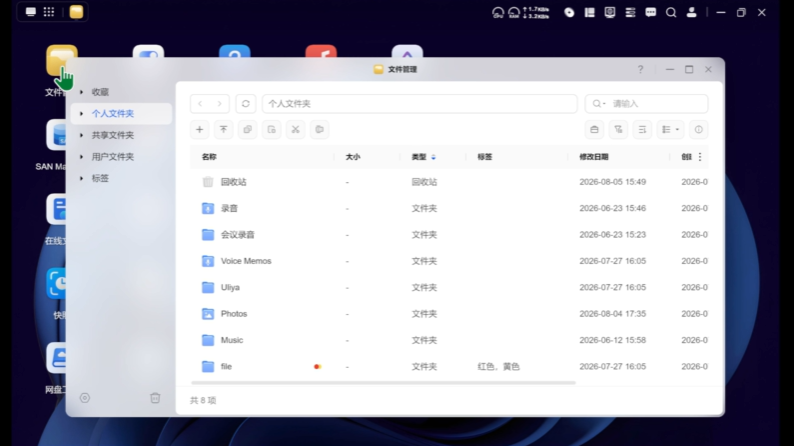Screen dimensions: 794x446
Task: Sort by the 名称 column header
Action: point(209,157)
